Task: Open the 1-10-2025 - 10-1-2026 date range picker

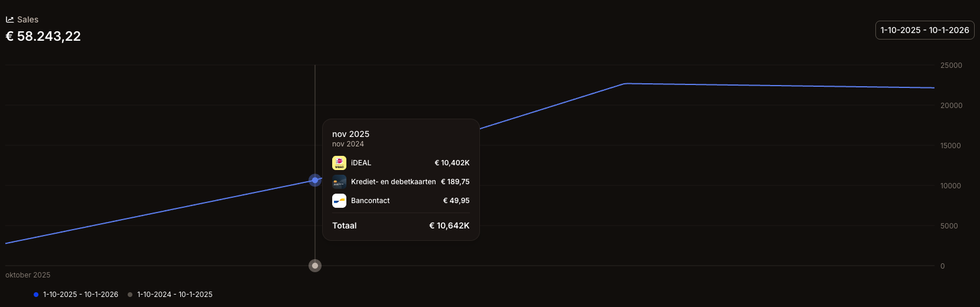Action: (924, 30)
